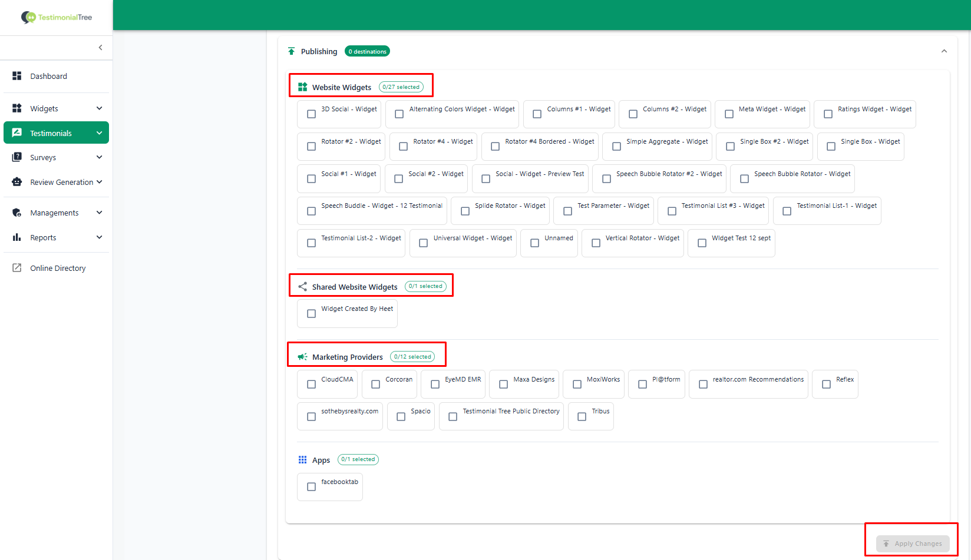971x560 pixels.
Task: Click the Apps grid icon
Action: click(303, 460)
